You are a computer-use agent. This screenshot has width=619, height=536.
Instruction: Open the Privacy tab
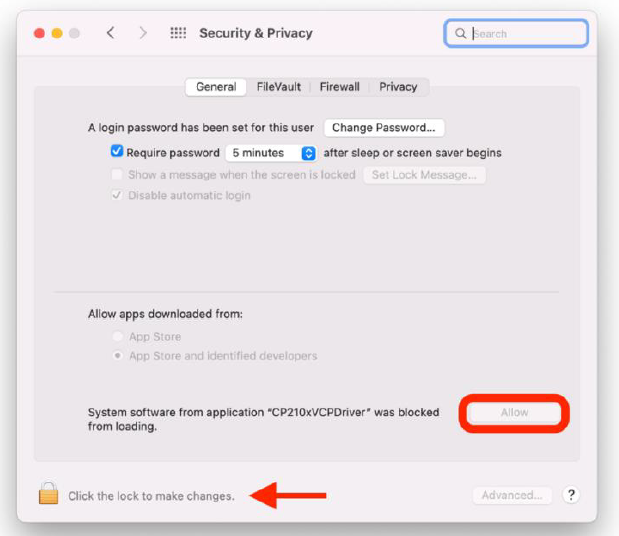[x=398, y=87]
